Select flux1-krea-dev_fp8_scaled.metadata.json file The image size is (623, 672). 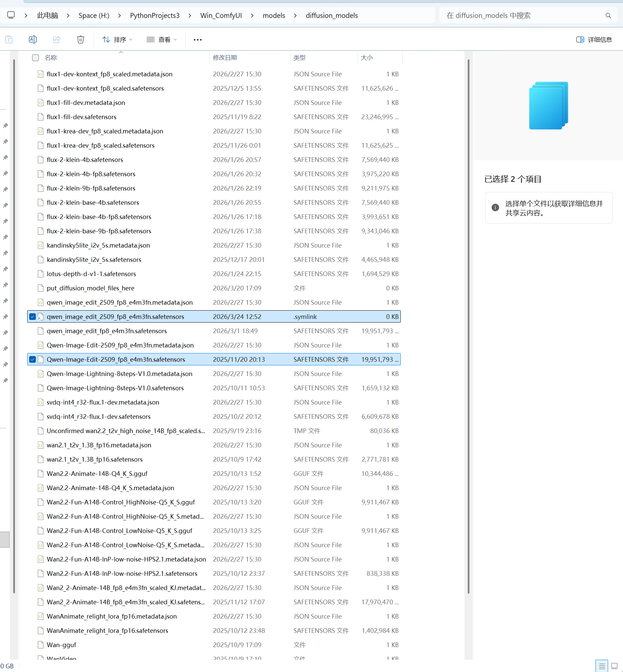(214, 131)
